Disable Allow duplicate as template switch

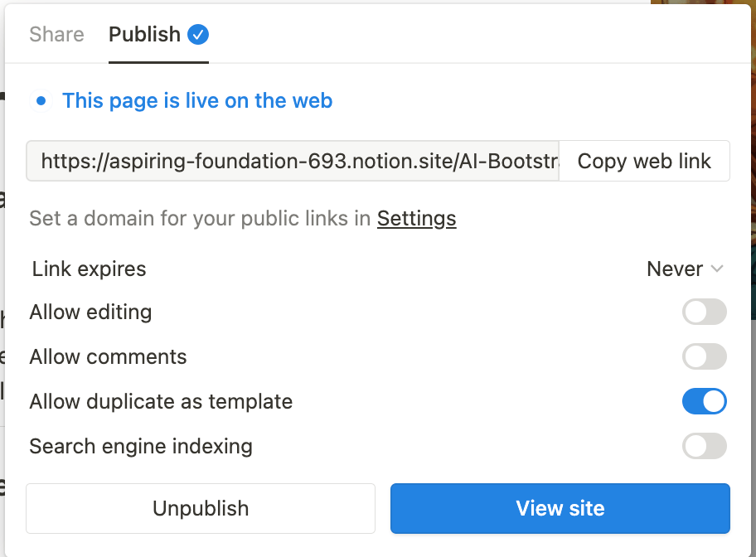coord(704,402)
